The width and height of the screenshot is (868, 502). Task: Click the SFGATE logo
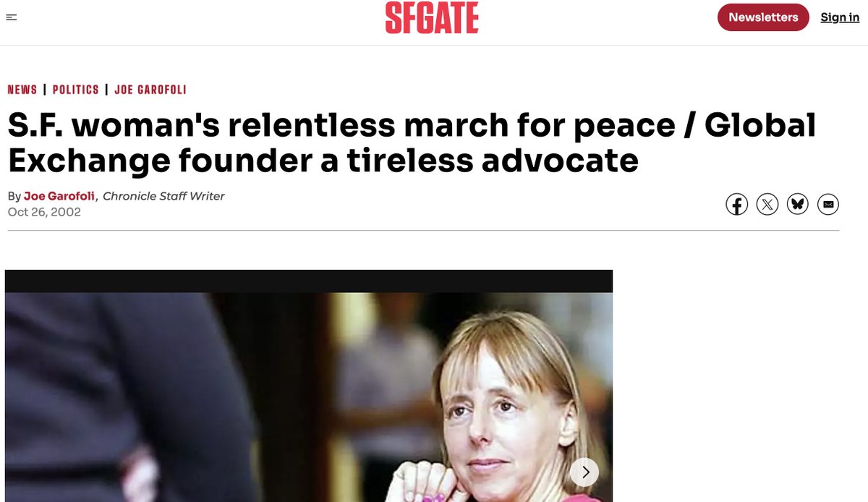[432, 18]
